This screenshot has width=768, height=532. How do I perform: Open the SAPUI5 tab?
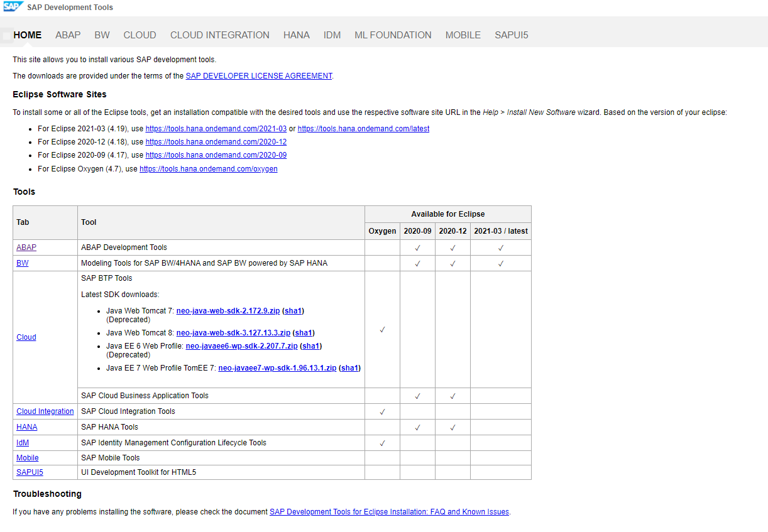pyautogui.click(x=512, y=35)
